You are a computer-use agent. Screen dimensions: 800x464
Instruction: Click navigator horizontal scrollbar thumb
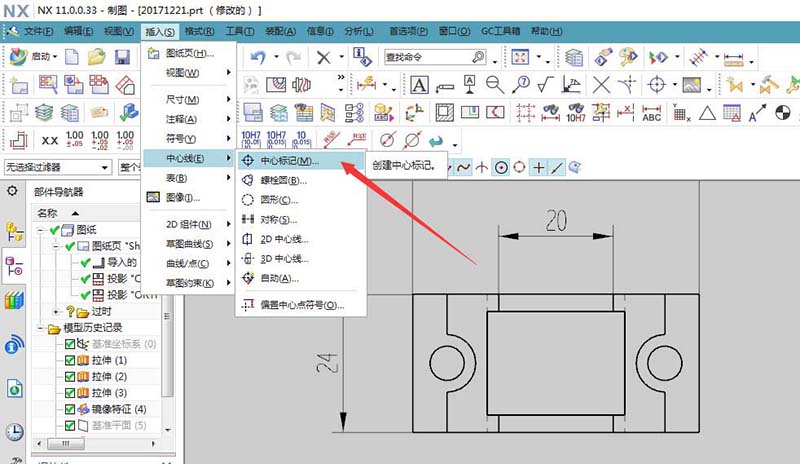click(66, 444)
